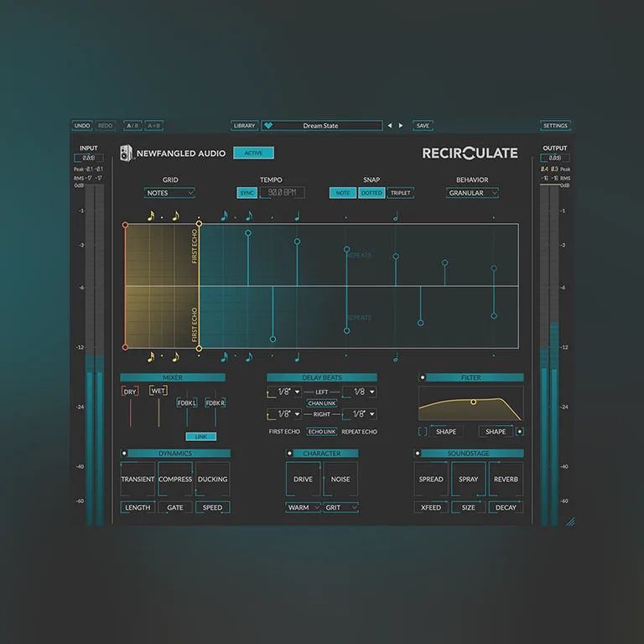Toggle Chan Link
Viewport: 644px width, 644px height.
pos(322,403)
